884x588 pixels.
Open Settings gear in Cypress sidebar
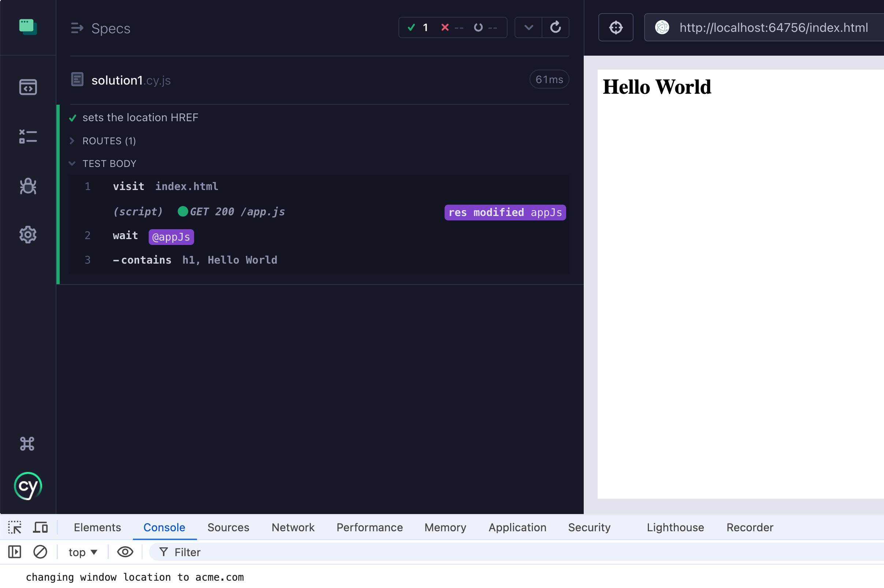tap(28, 235)
